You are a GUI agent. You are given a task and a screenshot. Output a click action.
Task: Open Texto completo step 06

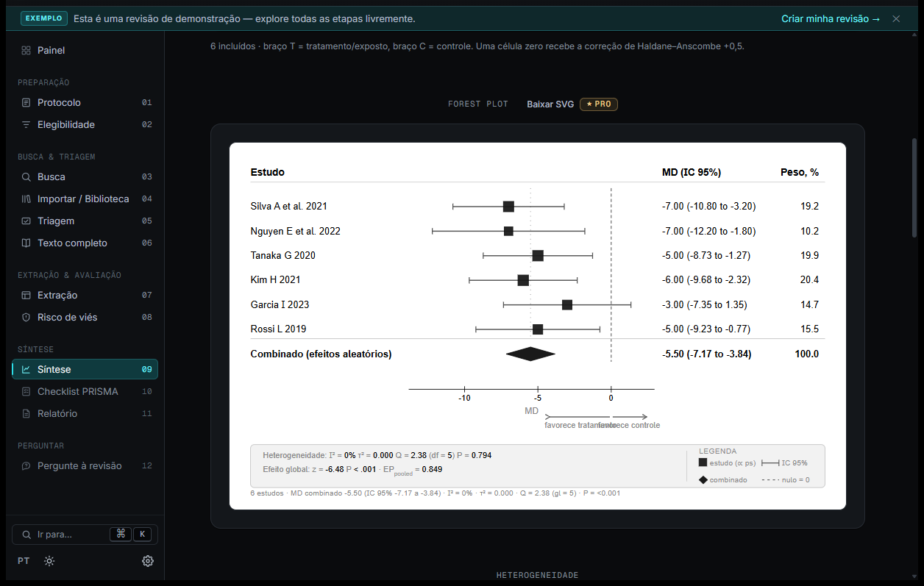85,243
